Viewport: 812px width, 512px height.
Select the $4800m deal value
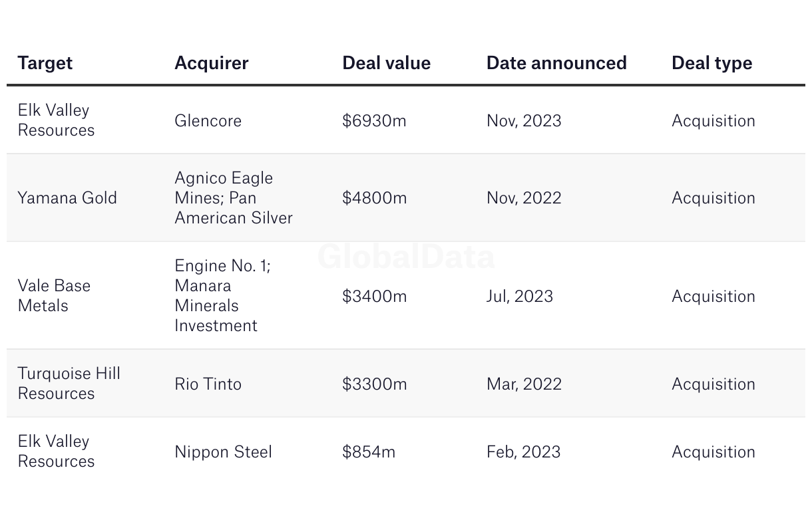point(375,197)
